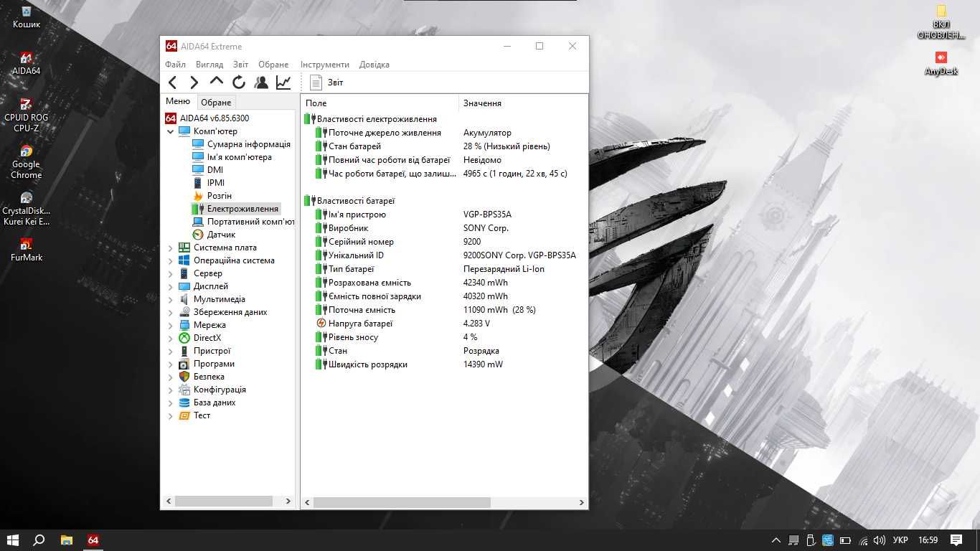Expand the Мережа tree node
980x551 pixels.
click(x=171, y=325)
